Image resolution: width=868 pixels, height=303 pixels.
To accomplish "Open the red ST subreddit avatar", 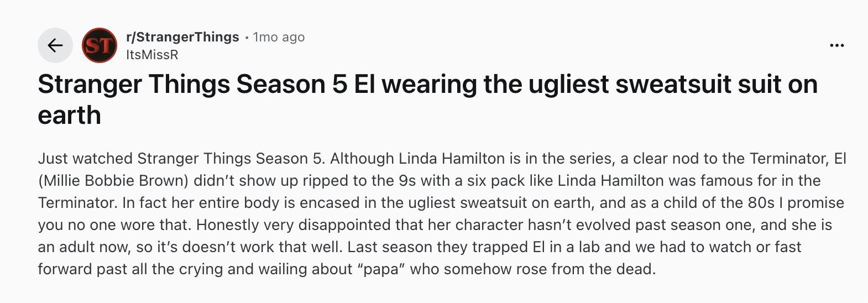I will (100, 45).
